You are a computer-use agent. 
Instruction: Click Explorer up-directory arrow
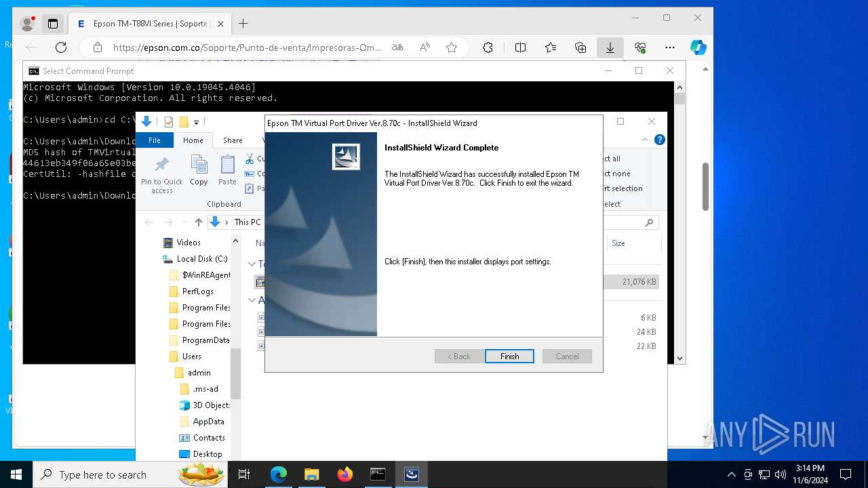[x=198, y=222]
